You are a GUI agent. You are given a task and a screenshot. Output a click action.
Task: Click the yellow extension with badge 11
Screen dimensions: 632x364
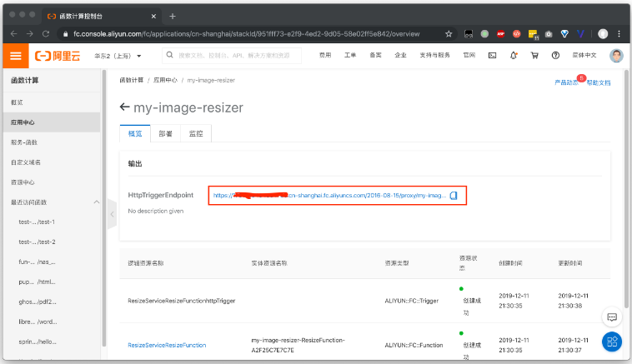(534, 35)
